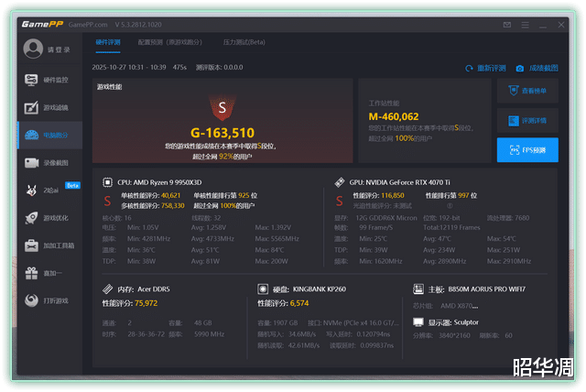Image resolution: width=586 pixels, height=392 pixels.
Task: Switch to the 硬件评测 tab
Action: click(108, 42)
